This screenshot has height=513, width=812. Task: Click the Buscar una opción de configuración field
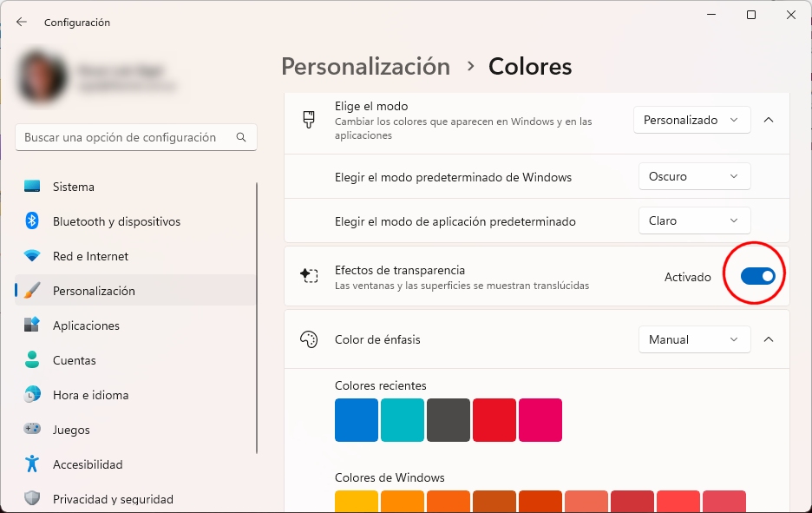[x=136, y=137]
